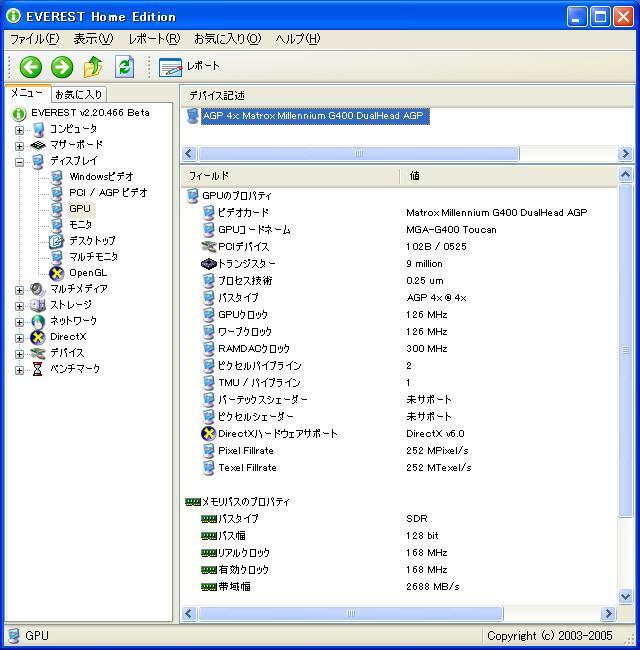Click the refresh toolbar icon

[x=124, y=67]
